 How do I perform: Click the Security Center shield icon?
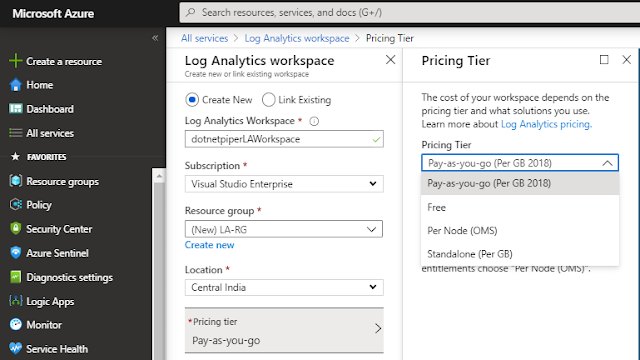(x=16, y=229)
